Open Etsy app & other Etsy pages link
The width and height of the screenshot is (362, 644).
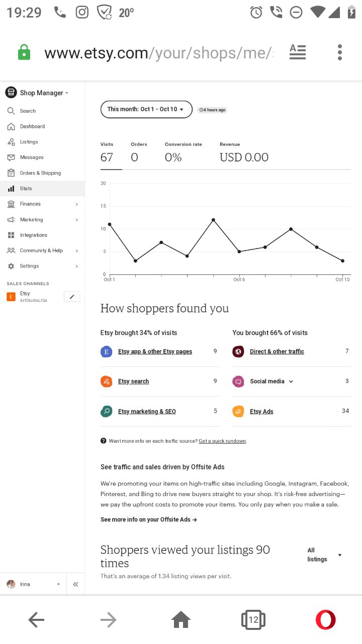click(x=155, y=352)
